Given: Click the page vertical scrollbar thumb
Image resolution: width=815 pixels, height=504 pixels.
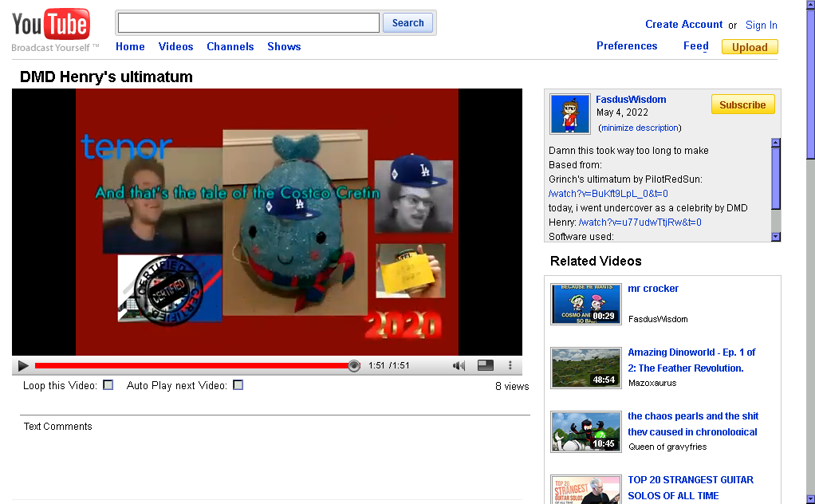Looking at the screenshot, I should coord(810,83).
